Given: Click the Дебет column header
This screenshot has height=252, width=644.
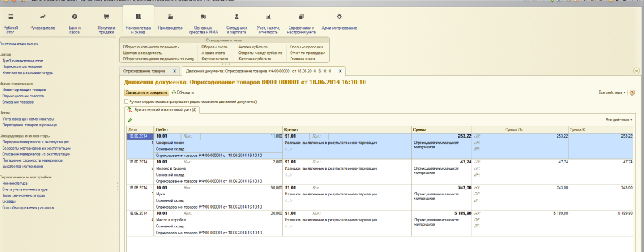Looking at the screenshot, I should [x=218, y=129].
